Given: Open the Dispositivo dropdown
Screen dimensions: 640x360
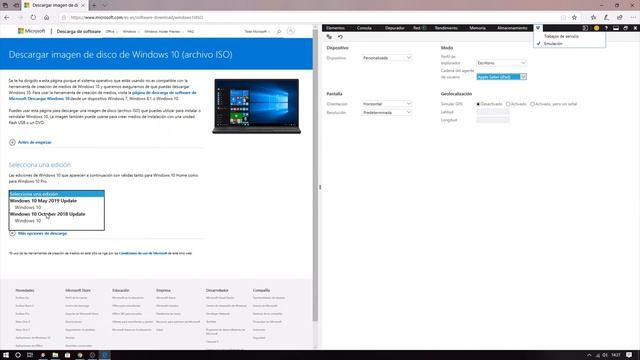Looking at the screenshot, I should click(387, 58).
